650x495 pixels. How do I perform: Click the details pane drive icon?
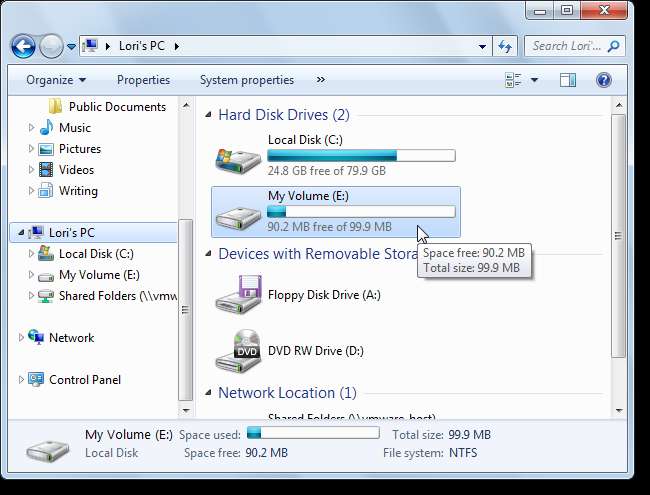tap(47, 451)
